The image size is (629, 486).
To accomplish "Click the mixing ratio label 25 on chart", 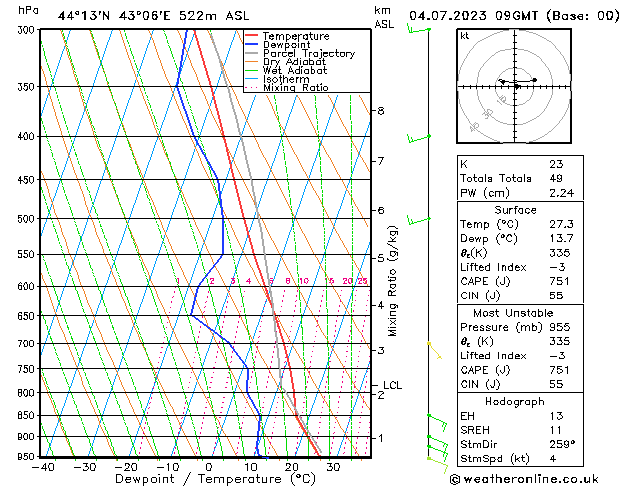I will coord(363,281).
